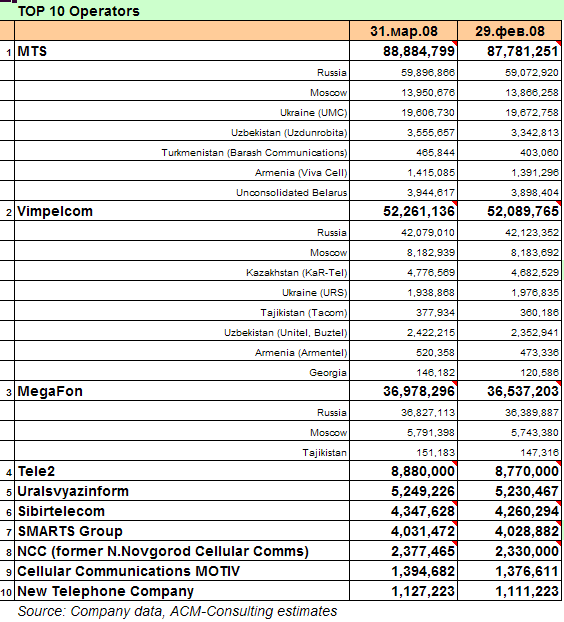
Task: Click the Ukraine (UMC) sub-row label
Action: click(x=313, y=113)
